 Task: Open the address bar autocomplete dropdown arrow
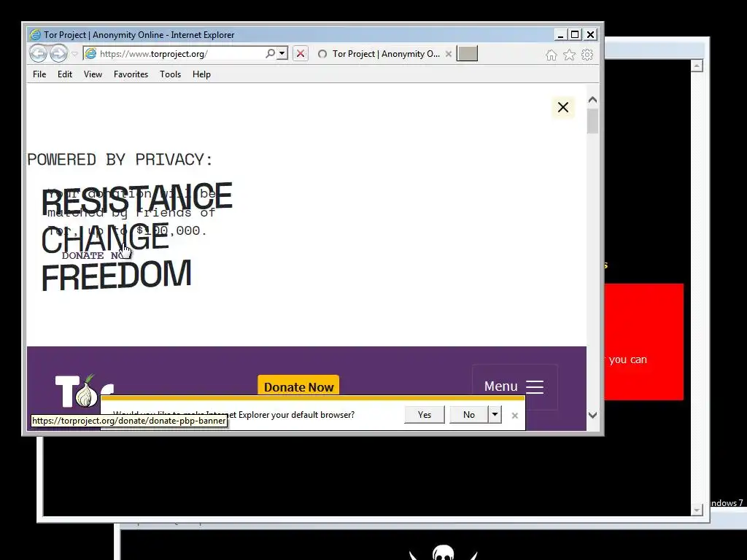tap(282, 53)
